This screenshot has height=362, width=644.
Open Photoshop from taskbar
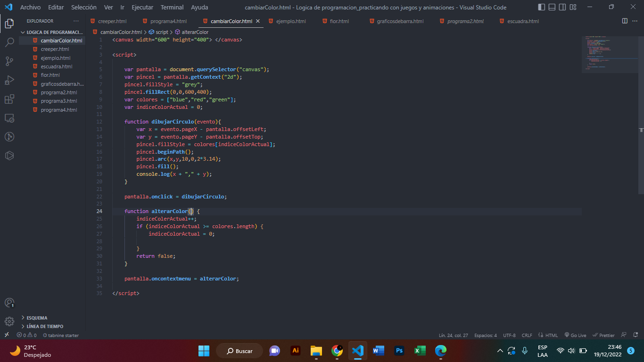coord(399,351)
